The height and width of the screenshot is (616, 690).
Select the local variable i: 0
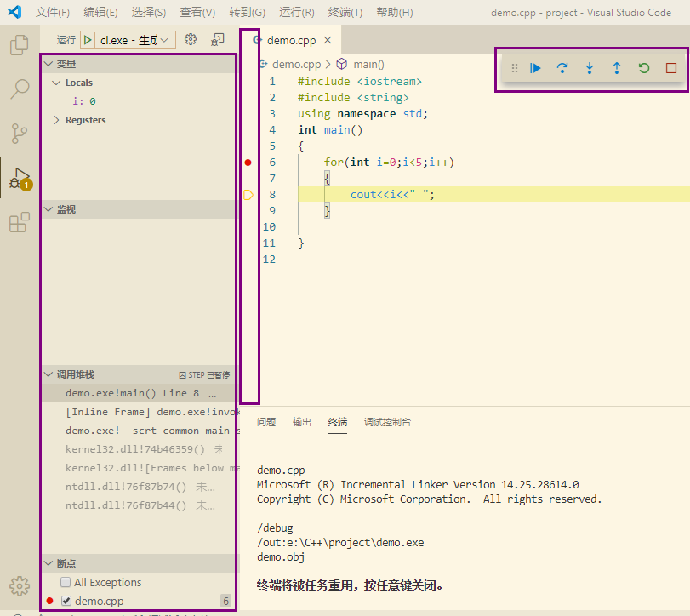[139, 101]
